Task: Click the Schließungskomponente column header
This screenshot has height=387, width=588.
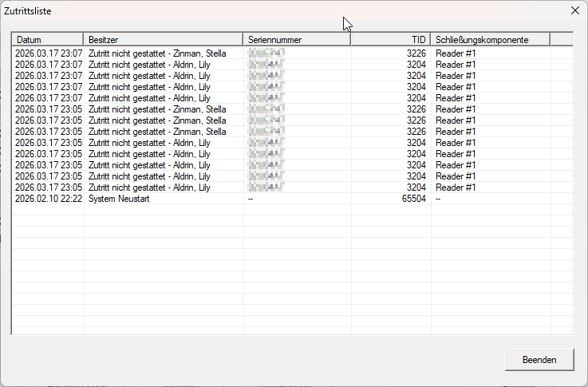Action: (x=490, y=39)
